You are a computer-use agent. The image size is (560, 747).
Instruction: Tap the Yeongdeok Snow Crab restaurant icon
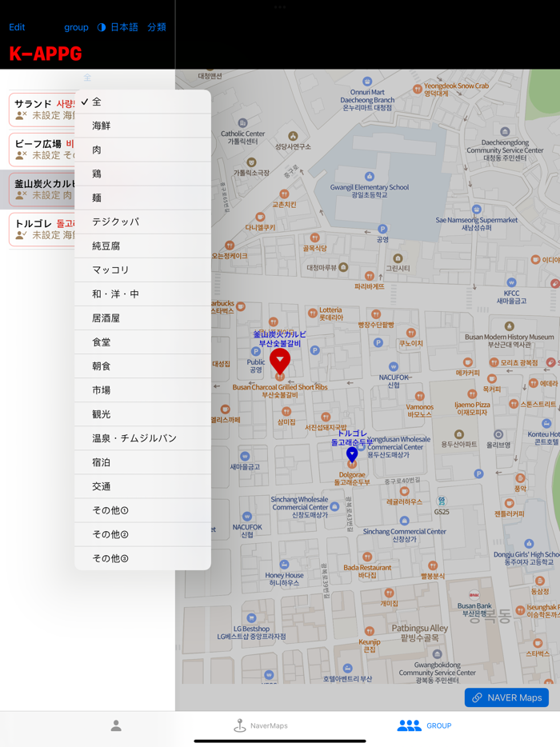tap(417, 89)
